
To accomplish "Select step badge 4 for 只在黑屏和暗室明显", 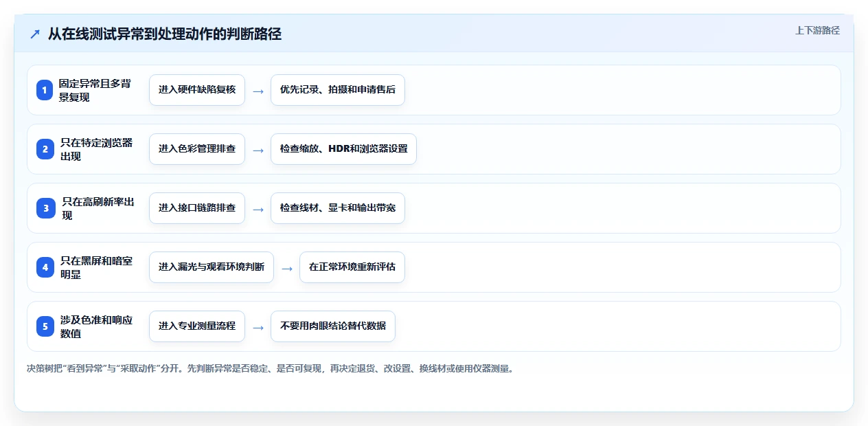I will (x=45, y=267).
